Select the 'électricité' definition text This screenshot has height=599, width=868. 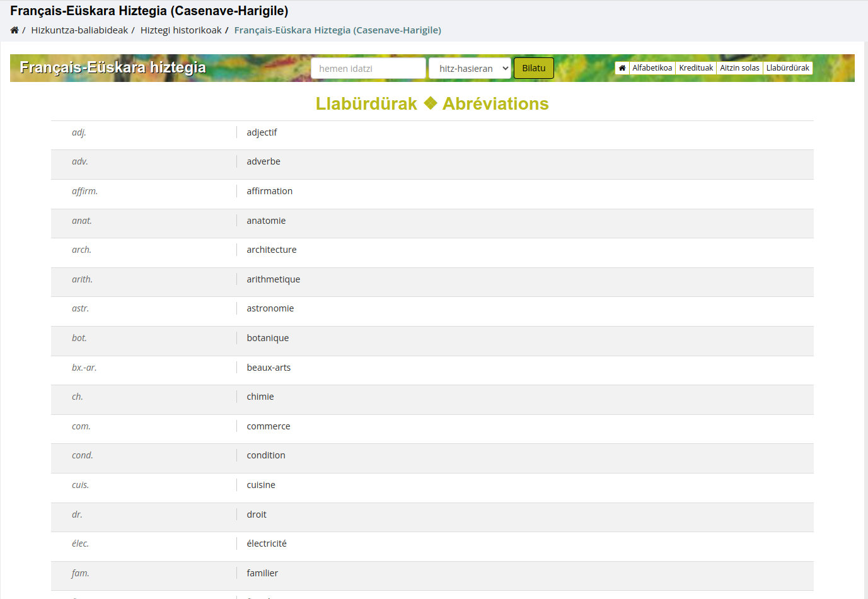[x=267, y=544]
